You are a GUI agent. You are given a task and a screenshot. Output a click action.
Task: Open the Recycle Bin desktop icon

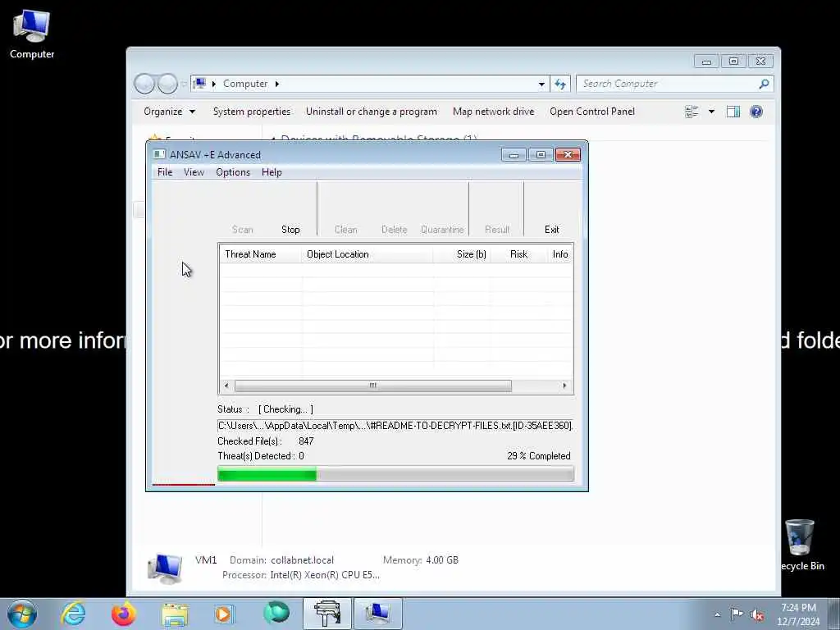pyautogui.click(x=800, y=545)
